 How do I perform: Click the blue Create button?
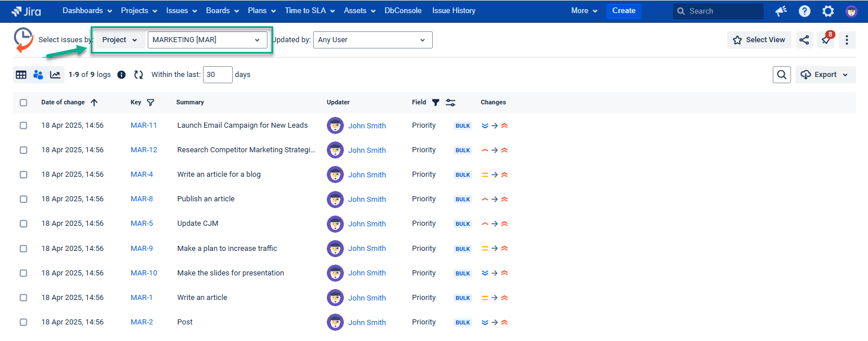(x=624, y=11)
